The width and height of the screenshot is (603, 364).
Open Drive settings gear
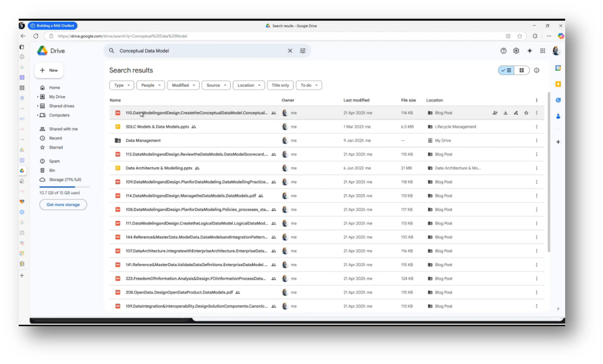[516, 51]
